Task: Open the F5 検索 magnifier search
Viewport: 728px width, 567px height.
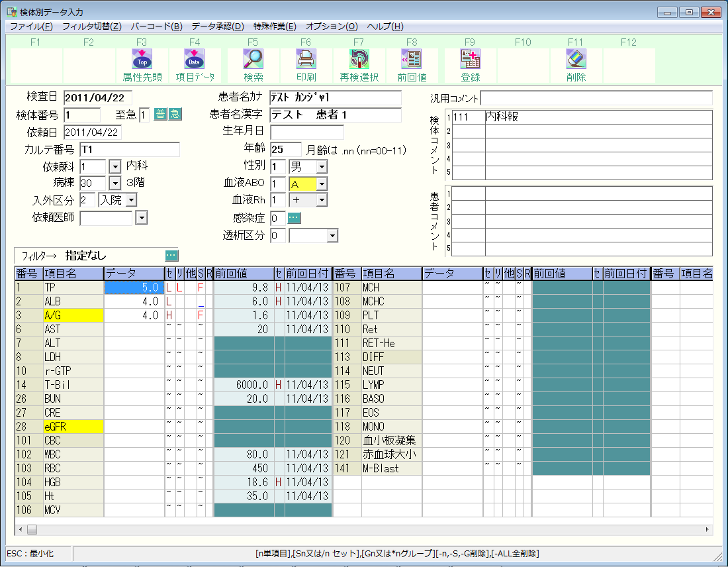Action: [x=253, y=59]
